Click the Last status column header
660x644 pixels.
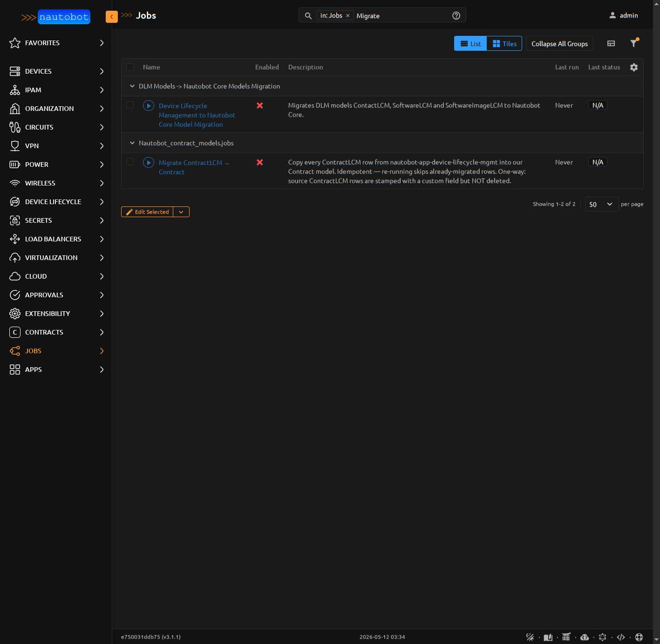pyautogui.click(x=604, y=67)
